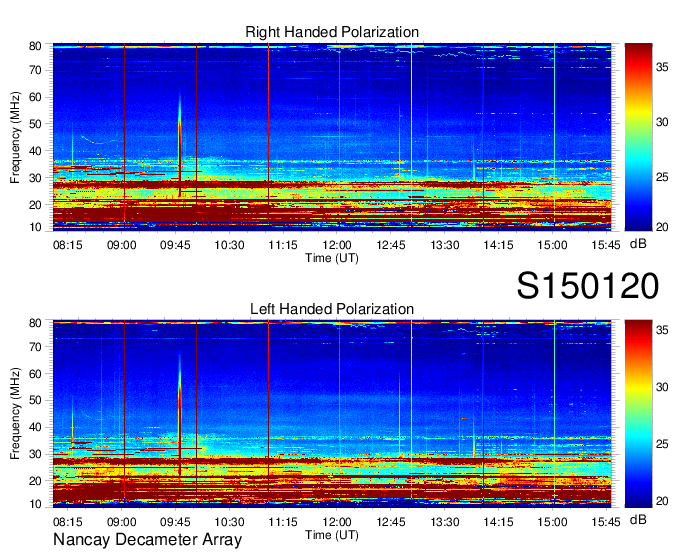Image resolution: width=680 pixels, height=552 pixels.
Task: Click the "30" value on Left Handed colorbar
Action: pos(662,386)
